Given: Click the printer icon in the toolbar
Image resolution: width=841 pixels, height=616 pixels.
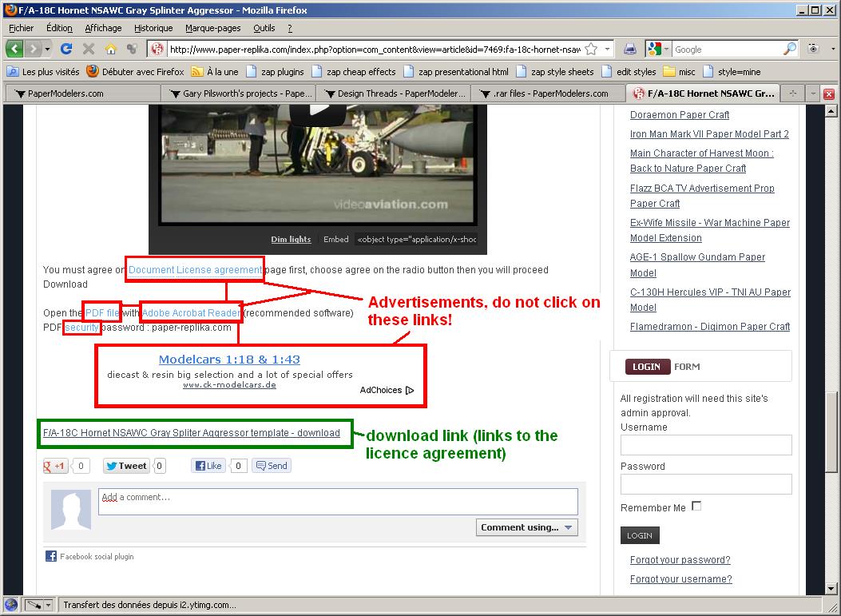Looking at the screenshot, I should tap(630, 49).
